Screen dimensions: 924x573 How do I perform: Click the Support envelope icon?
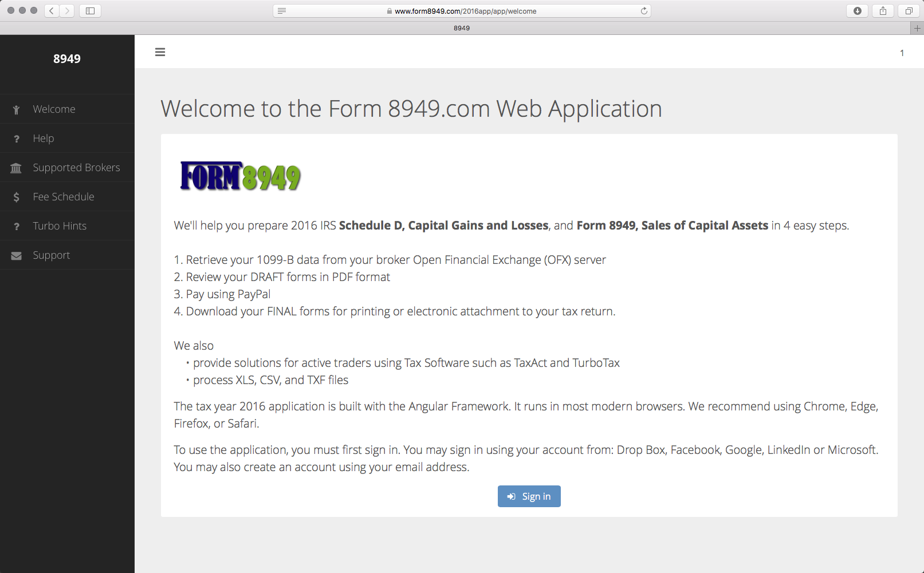point(16,256)
